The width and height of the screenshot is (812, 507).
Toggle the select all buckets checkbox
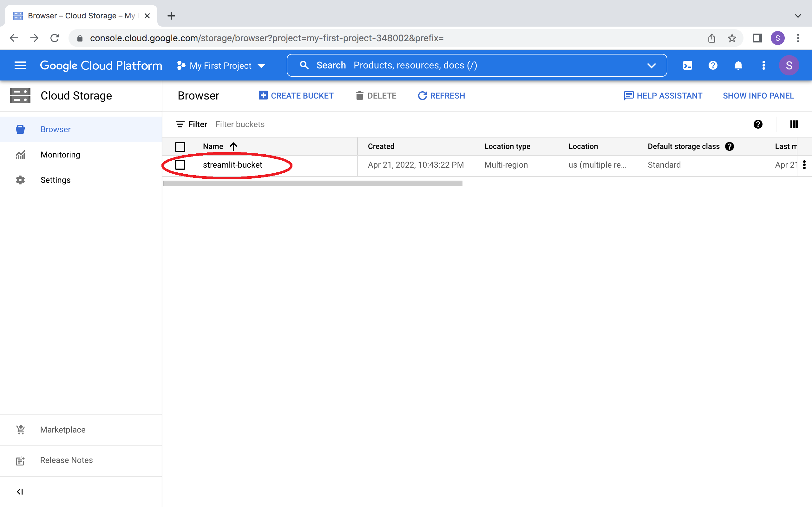[180, 146]
